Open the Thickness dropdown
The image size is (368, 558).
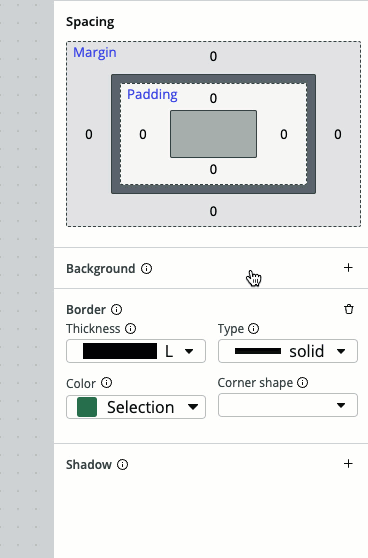click(x=136, y=351)
